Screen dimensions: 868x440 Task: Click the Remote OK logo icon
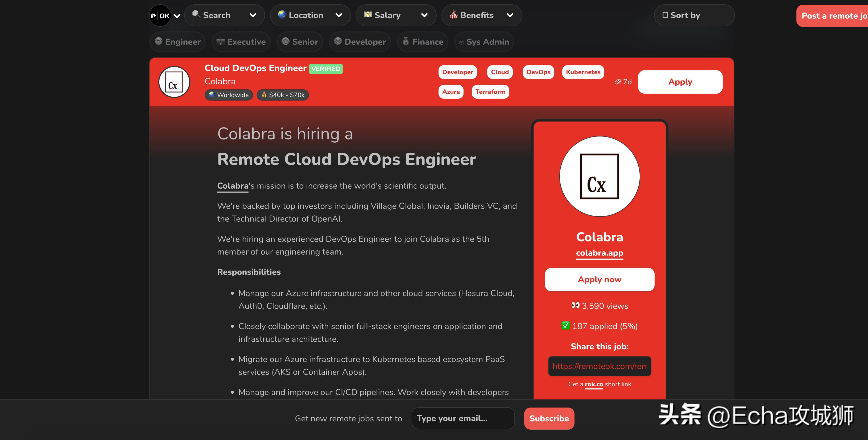coord(160,15)
